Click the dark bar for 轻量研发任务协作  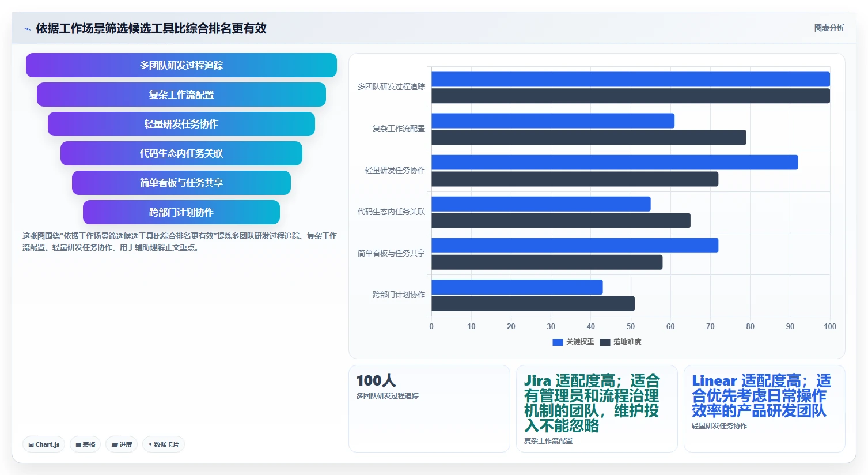(575, 179)
